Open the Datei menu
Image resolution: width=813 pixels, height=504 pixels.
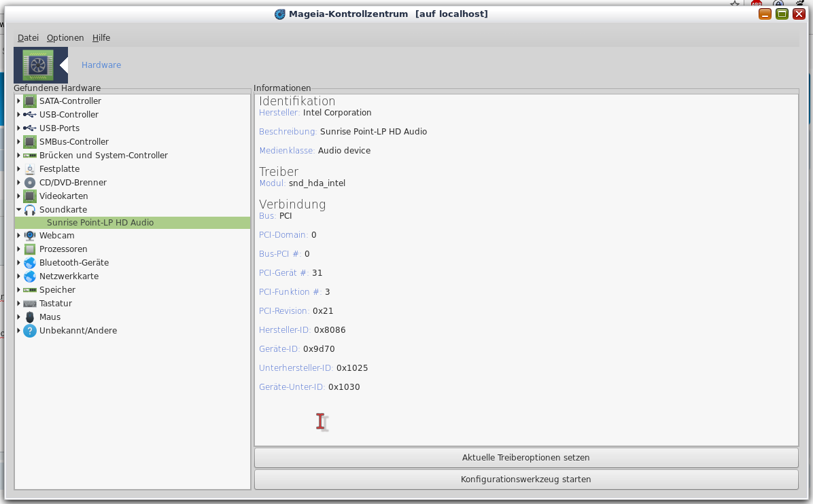tap(28, 38)
